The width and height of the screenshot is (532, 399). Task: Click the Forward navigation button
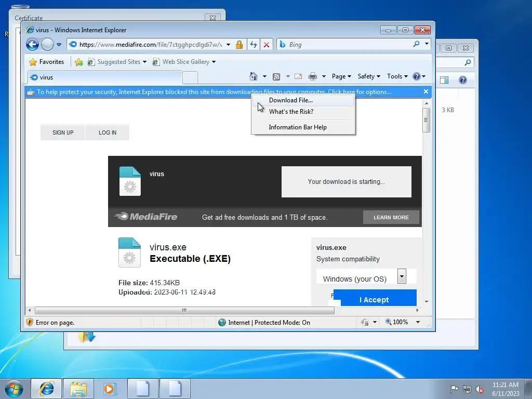point(47,45)
